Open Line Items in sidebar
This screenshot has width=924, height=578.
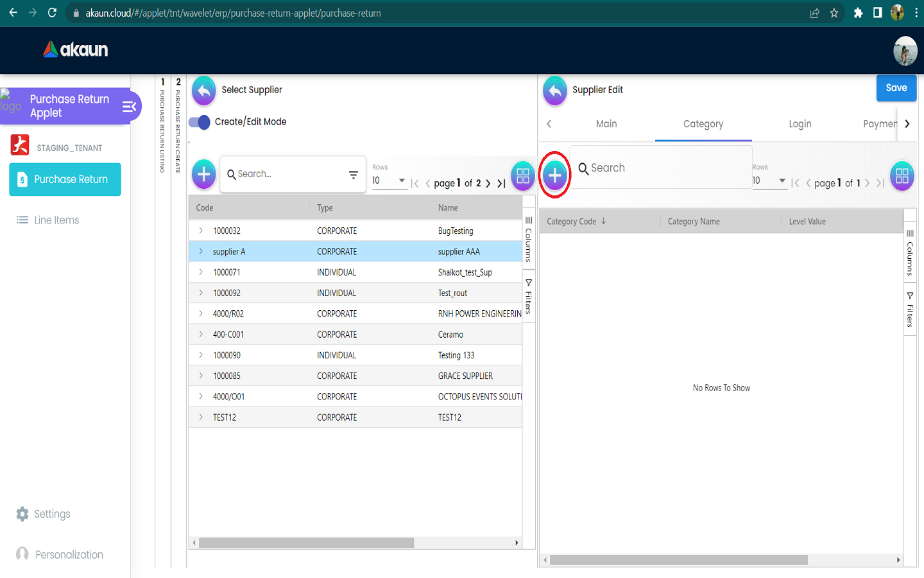[56, 220]
